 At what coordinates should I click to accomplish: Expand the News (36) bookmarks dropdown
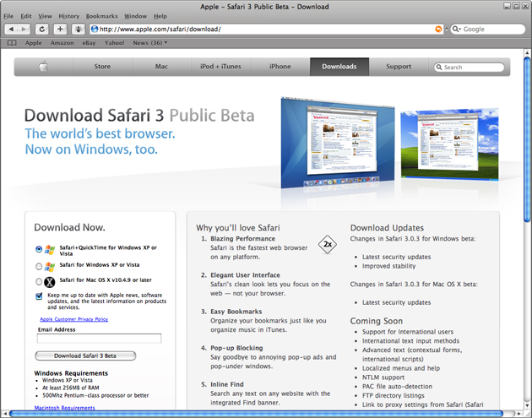(150, 43)
